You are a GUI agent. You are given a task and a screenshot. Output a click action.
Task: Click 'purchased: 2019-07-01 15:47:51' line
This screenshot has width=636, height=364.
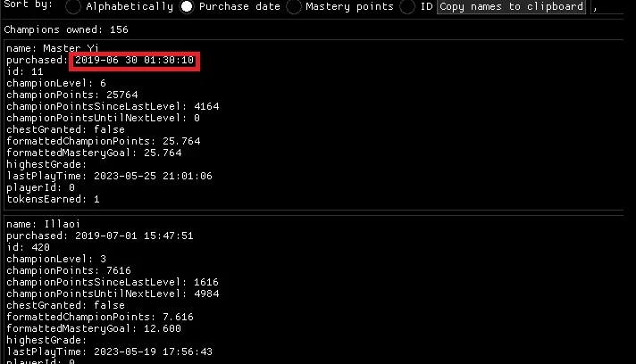[x=100, y=236]
